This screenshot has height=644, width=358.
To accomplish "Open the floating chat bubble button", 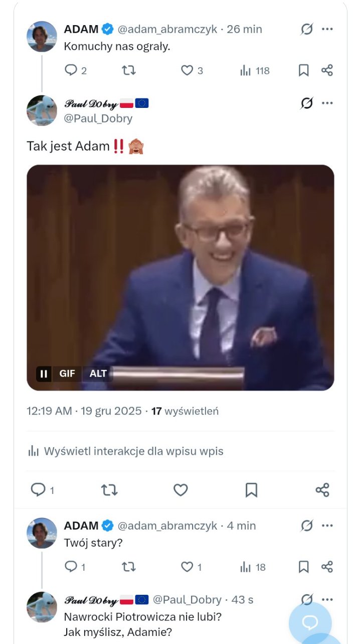I will pyautogui.click(x=310, y=623).
